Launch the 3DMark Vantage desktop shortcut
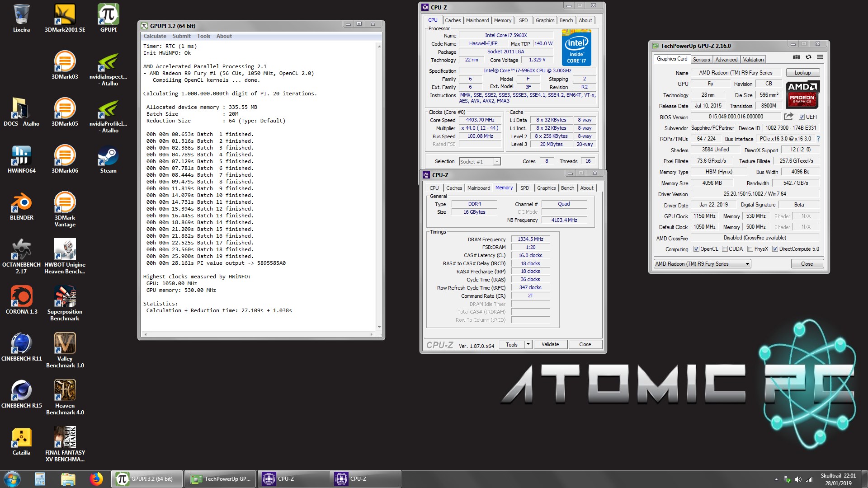Viewport: 868px width, 488px height. click(65, 210)
